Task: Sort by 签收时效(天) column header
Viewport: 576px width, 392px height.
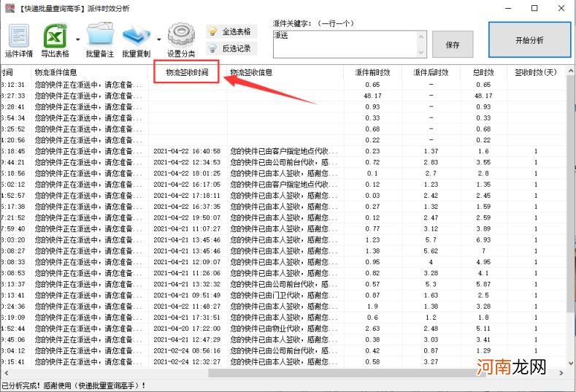Action: [536, 72]
